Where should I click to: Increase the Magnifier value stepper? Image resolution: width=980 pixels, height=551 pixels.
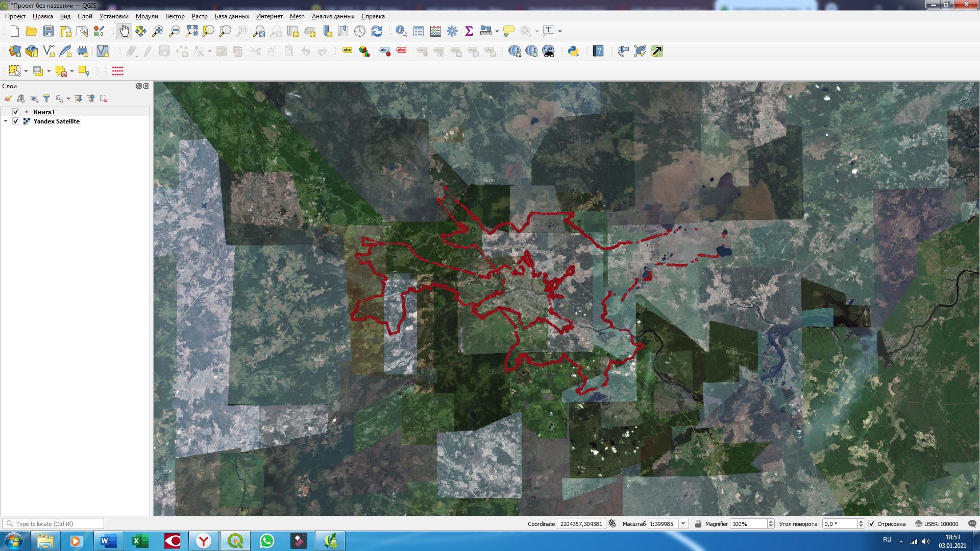point(771,521)
